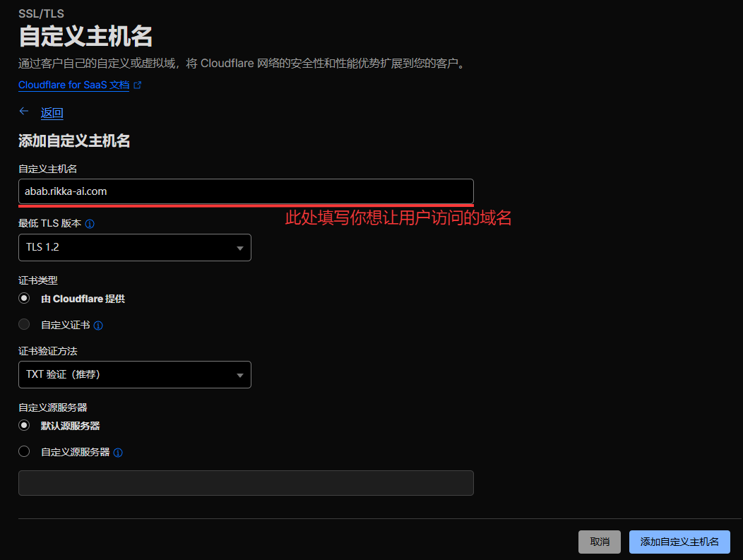Click the info icon beside 自定义源服务器 option
The height and width of the screenshot is (560, 743).
[118, 451]
